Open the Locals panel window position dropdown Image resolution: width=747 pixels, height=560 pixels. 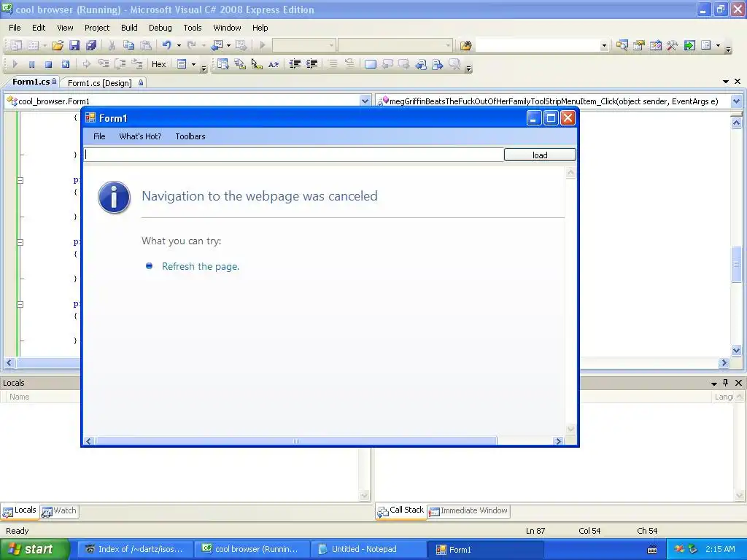point(713,384)
